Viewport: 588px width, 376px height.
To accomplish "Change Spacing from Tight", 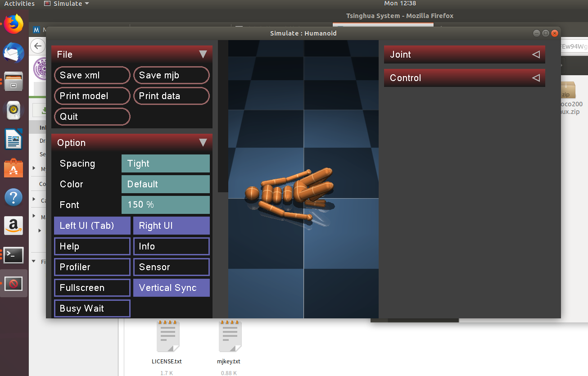I will point(165,163).
